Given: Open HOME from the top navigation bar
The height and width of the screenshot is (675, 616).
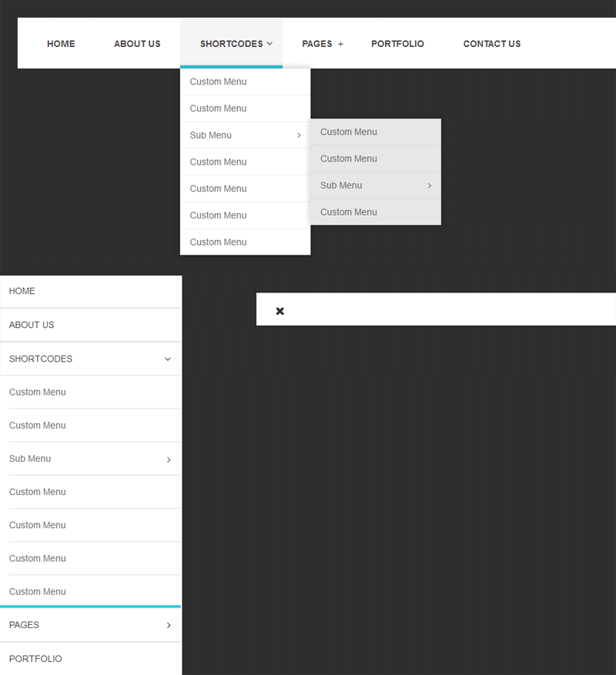Looking at the screenshot, I should click(61, 44).
